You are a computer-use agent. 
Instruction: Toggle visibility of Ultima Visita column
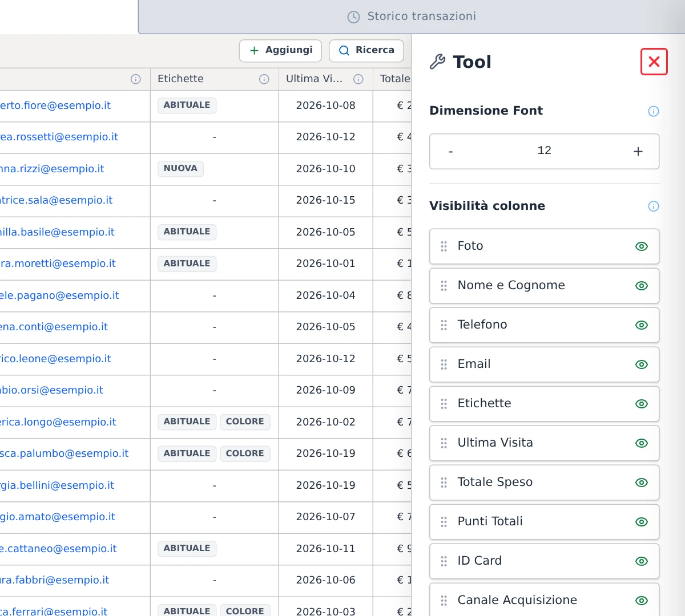click(642, 443)
